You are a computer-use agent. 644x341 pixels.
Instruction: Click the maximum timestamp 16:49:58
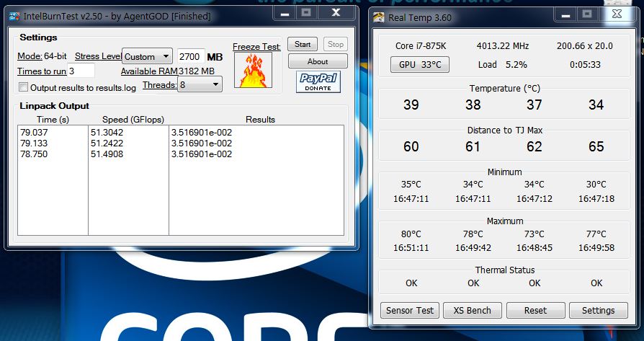596,248
